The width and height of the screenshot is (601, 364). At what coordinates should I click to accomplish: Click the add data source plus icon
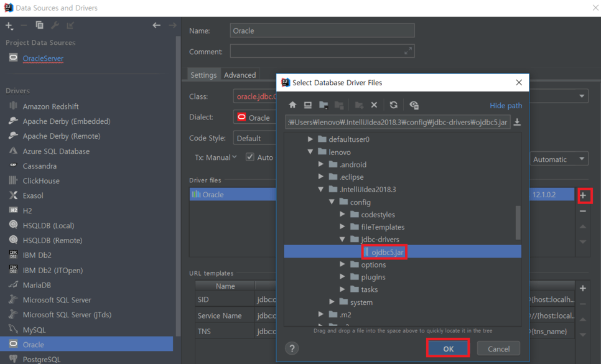(x=9, y=26)
